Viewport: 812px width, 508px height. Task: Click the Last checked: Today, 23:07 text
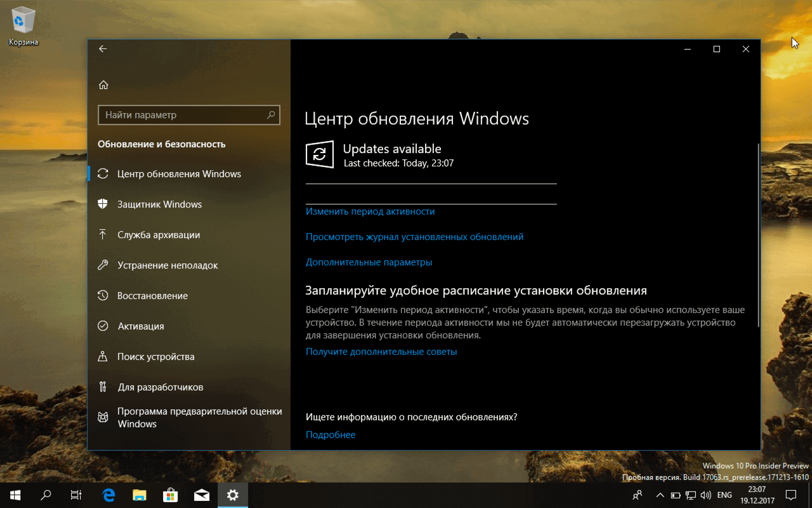pos(398,163)
